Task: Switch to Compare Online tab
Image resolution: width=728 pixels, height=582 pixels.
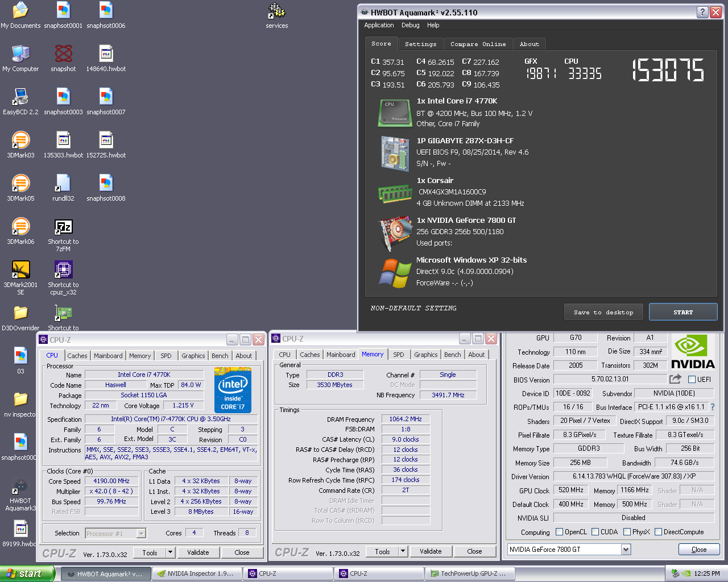Action: pos(478,44)
